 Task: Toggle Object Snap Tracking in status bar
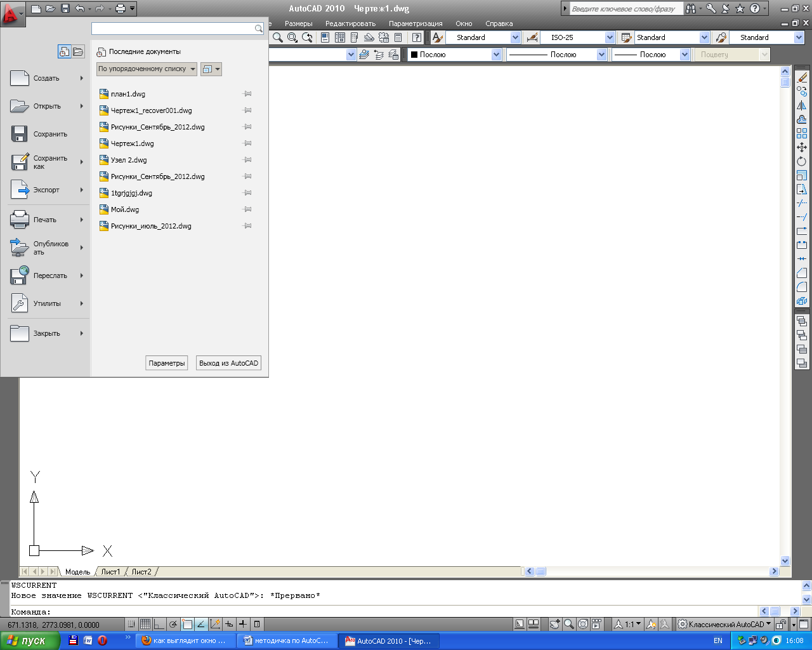(x=201, y=624)
